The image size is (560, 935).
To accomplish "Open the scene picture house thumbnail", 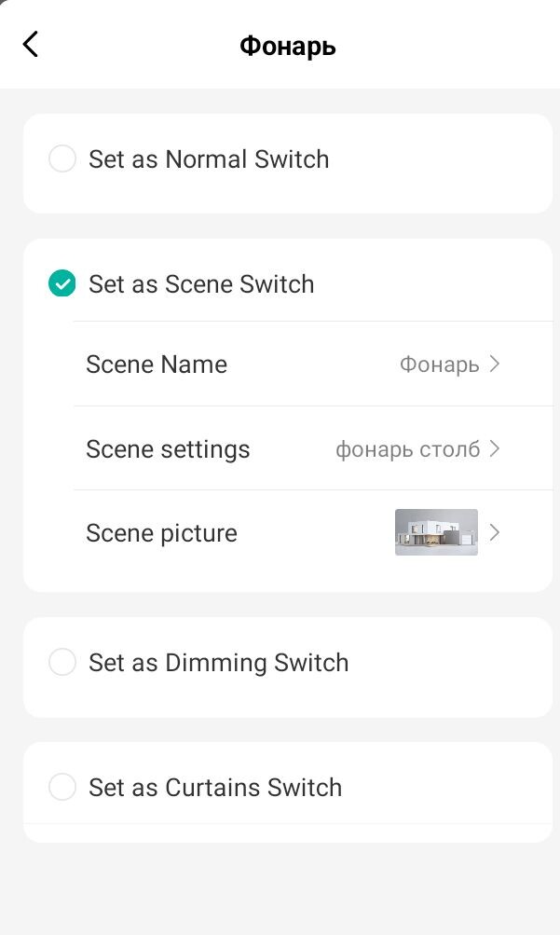I will 436,532.
